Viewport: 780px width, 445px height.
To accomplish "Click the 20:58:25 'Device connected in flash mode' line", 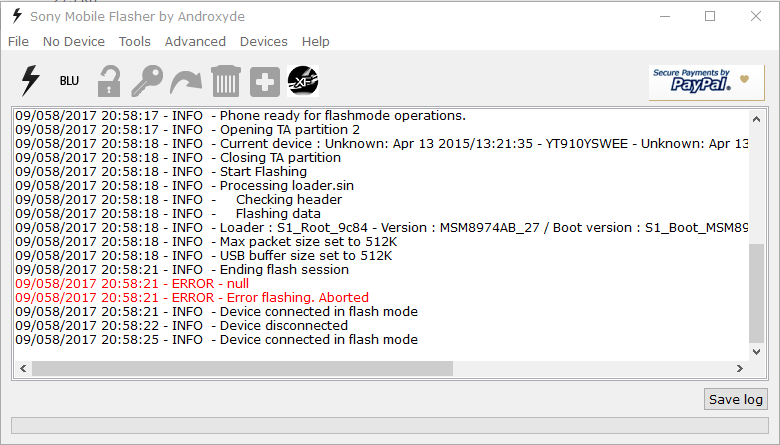I will [x=216, y=339].
